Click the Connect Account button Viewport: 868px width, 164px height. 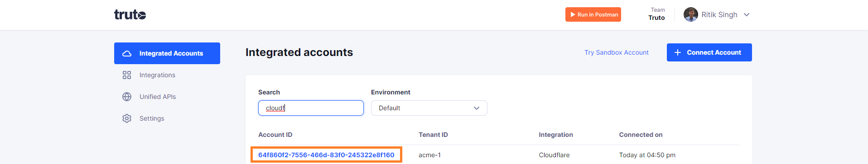[709, 52]
